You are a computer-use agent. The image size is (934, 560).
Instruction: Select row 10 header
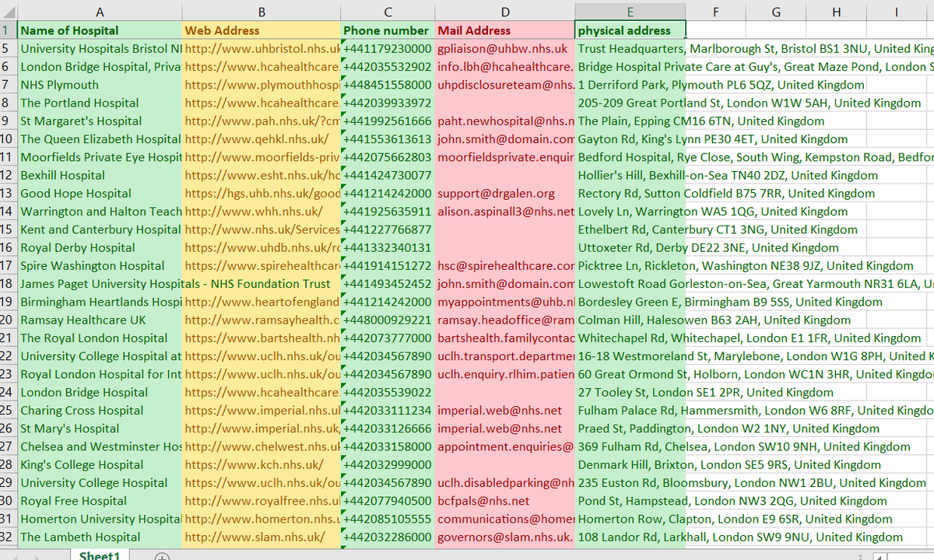click(x=8, y=138)
